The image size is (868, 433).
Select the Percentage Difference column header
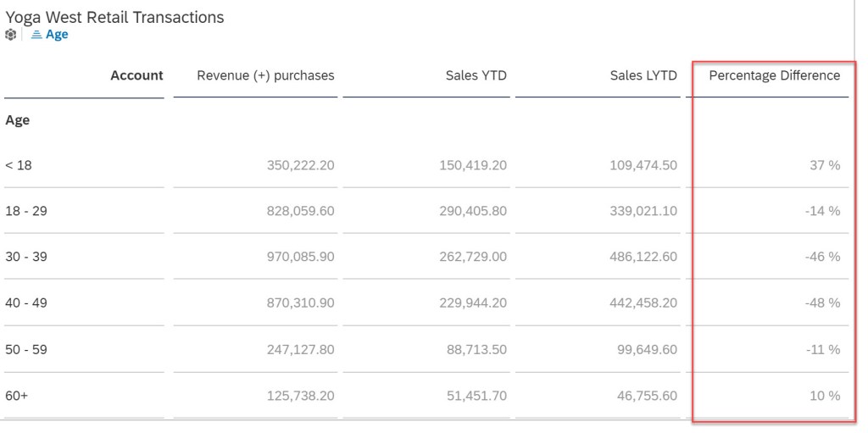click(x=774, y=75)
